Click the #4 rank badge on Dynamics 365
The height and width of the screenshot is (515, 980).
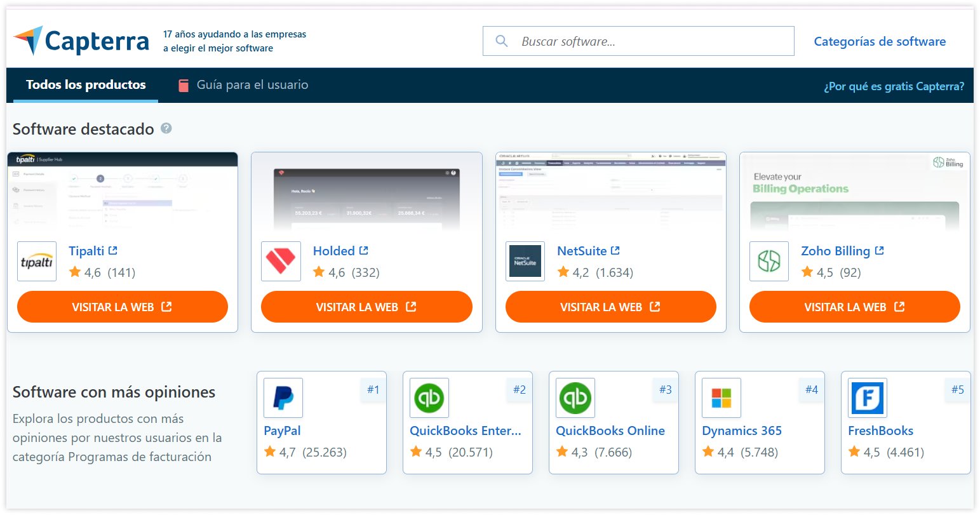[x=811, y=389]
